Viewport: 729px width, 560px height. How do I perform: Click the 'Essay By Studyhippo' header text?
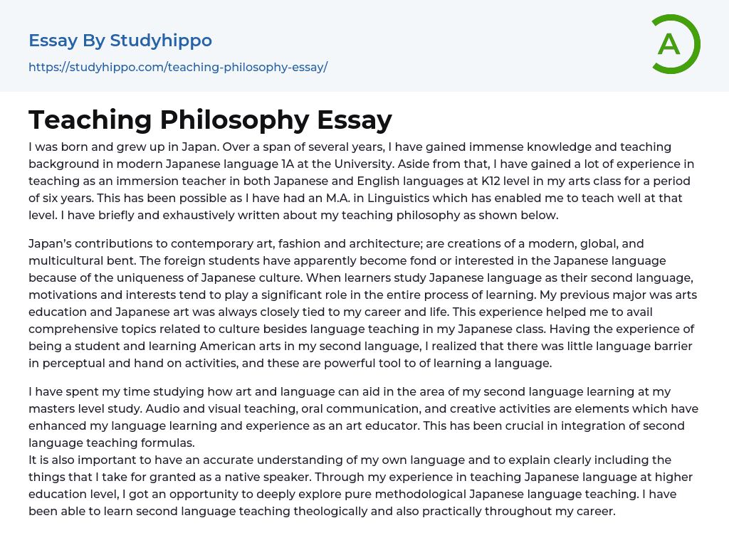tap(120, 41)
